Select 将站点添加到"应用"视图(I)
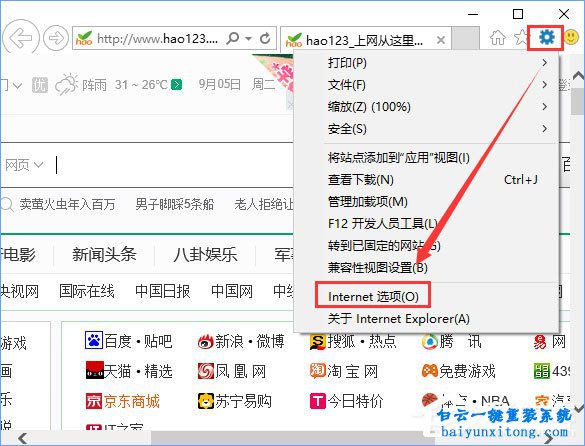Image resolution: width=585 pixels, height=446 pixels. (x=427, y=158)
